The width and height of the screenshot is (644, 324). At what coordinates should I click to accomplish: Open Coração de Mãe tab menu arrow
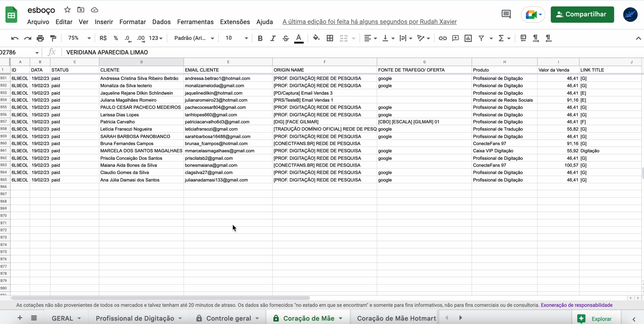341,319
